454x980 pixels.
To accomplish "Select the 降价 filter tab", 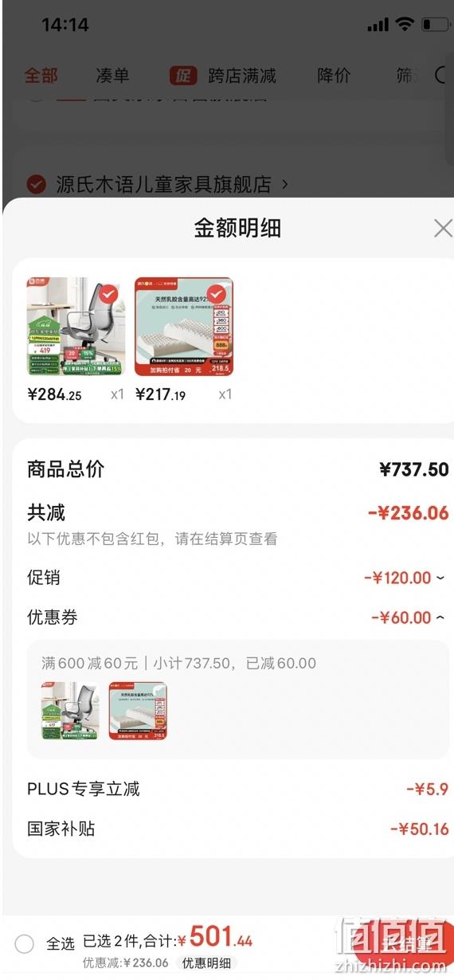I will [334, 76].
